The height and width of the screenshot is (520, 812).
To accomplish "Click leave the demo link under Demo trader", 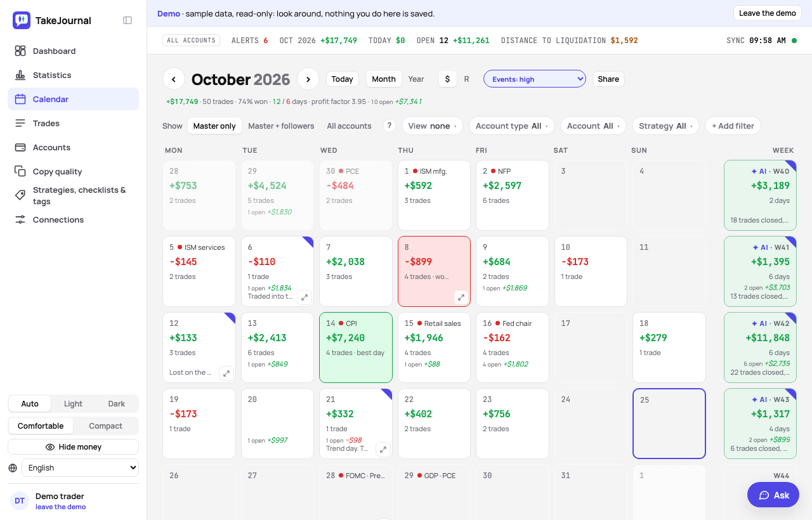I will coord(60,507).
